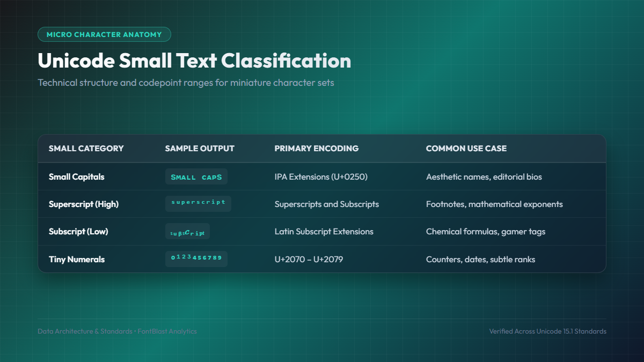Click the U+2070 – U+2079 range cell

click(309, 260)
